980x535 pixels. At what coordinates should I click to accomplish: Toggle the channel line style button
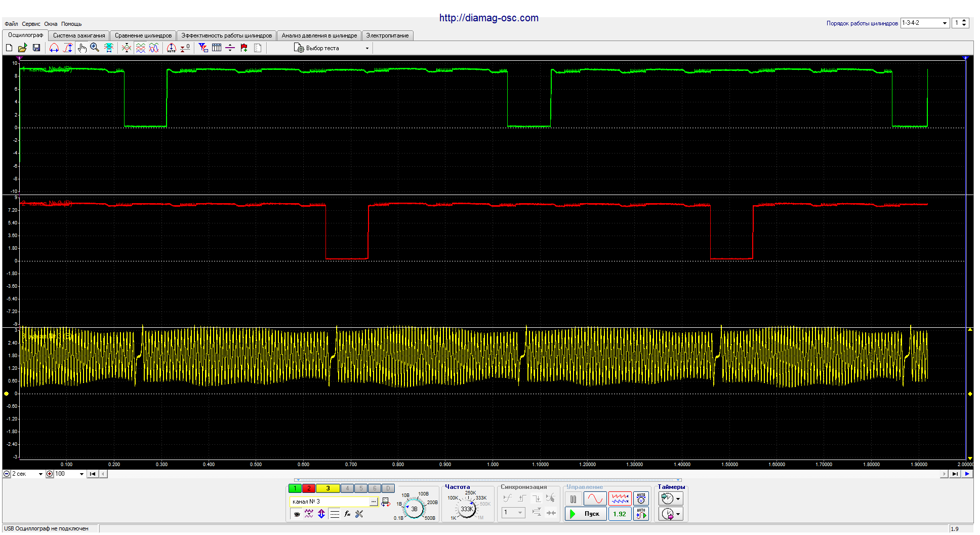[x=335, y=514]
